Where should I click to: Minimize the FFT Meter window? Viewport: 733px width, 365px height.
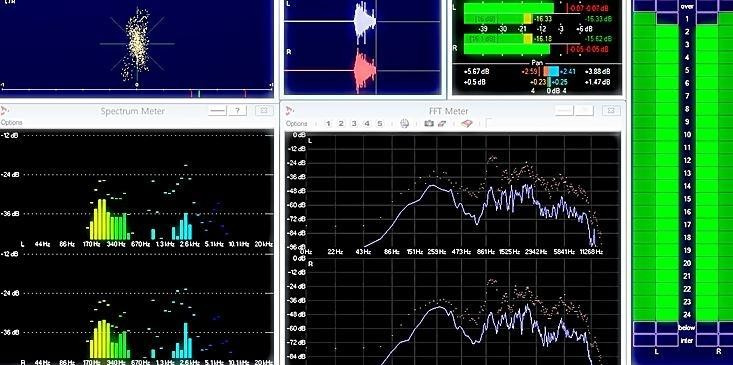[x=564, y=110]
